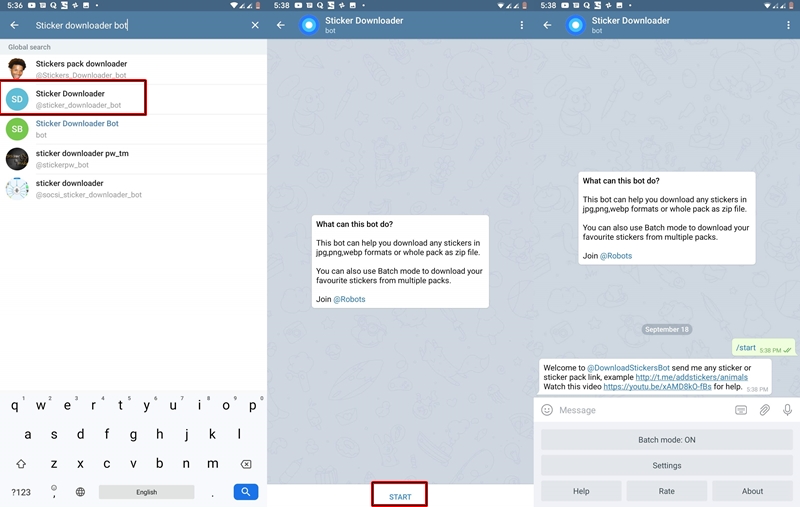Tap SB avatar of Sticker Downloader Bot

click(x=17, y=129)
